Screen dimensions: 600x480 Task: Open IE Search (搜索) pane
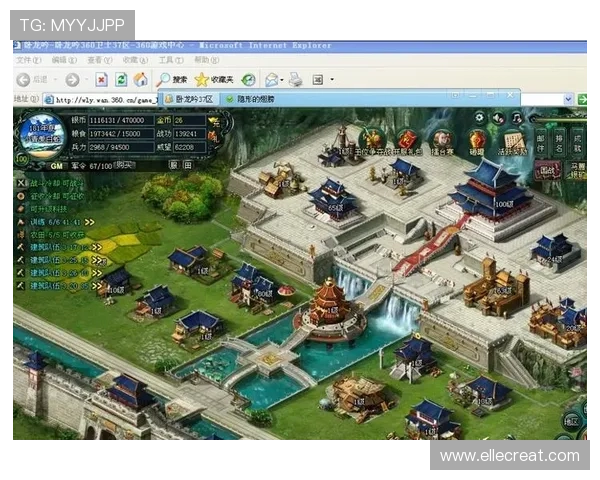(x=172, y=80)
